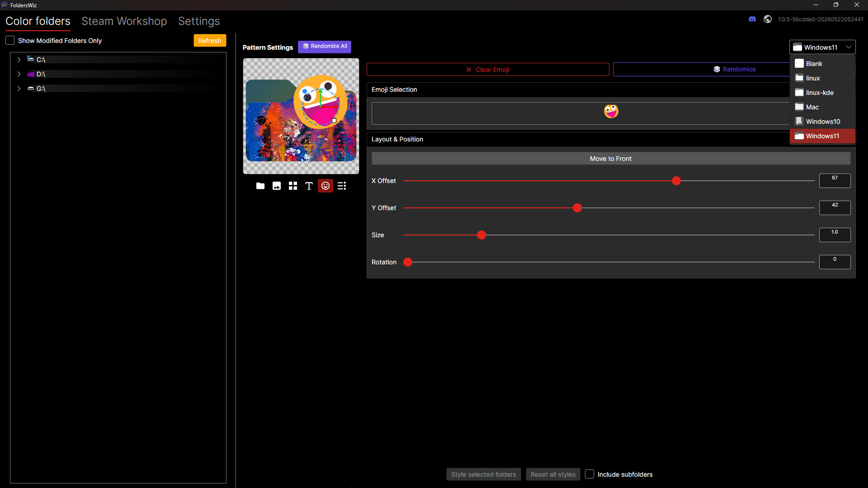Screen dimensions: 868x488
Task: Click the X Offset slider handle
Action: click(676, 181)
